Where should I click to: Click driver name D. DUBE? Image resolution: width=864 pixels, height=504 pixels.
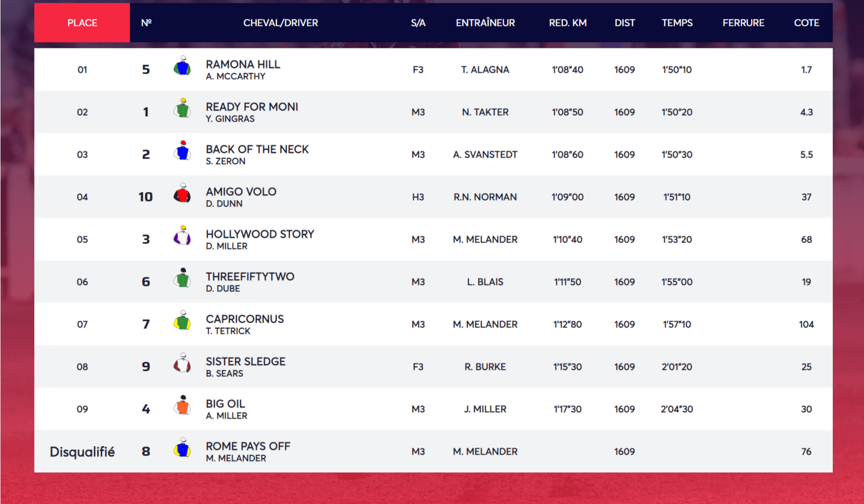(223, 289)
